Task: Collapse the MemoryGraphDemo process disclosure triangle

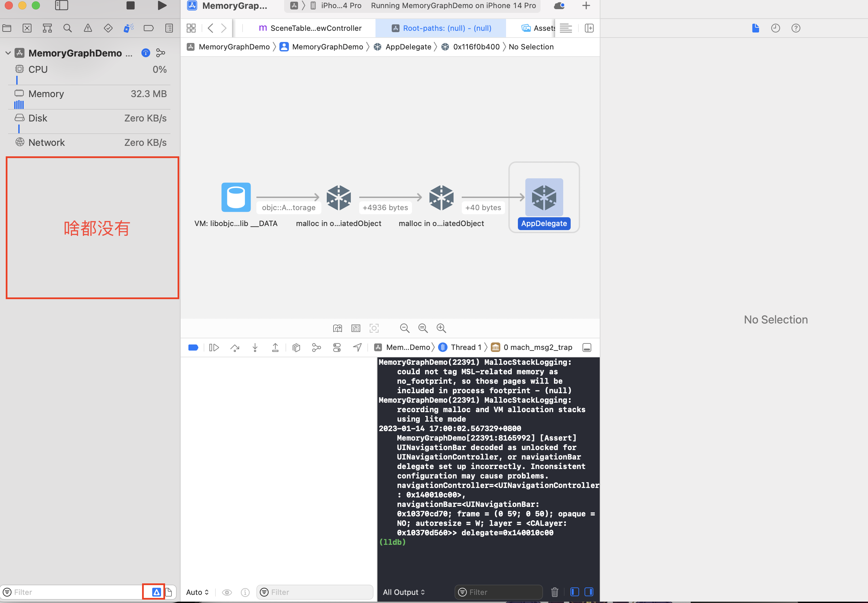Action: (x=8, y=53)
